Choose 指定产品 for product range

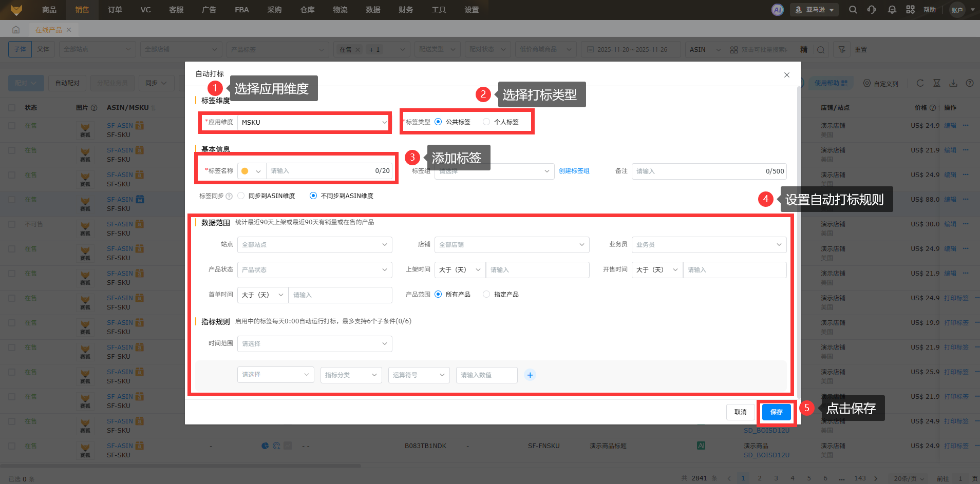(486, 295)
